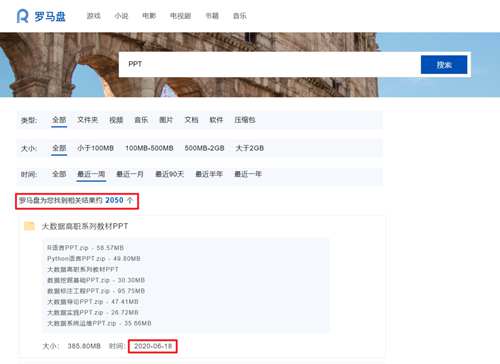Click file row 数据标注工程PPT.zip - 95.75MB
Viewport: 500px width, 364px height.
pos(96,291)
